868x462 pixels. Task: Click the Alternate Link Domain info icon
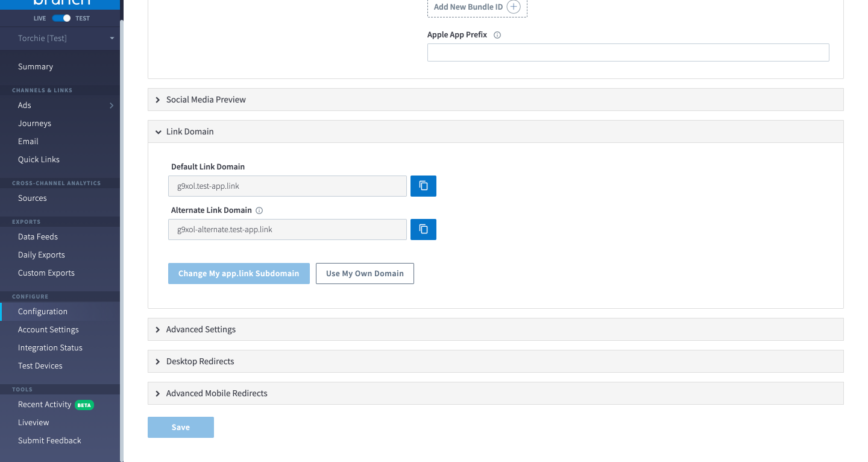[259, 210]
